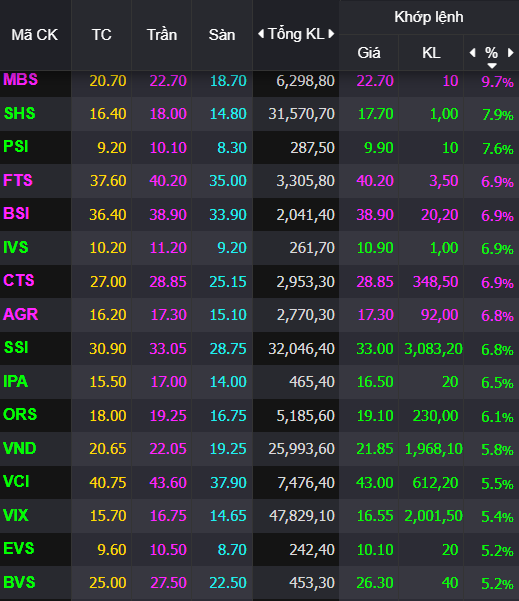Click the VIX ticker code
The width and height of the screenshot is (519, 601).
(16, 515)
